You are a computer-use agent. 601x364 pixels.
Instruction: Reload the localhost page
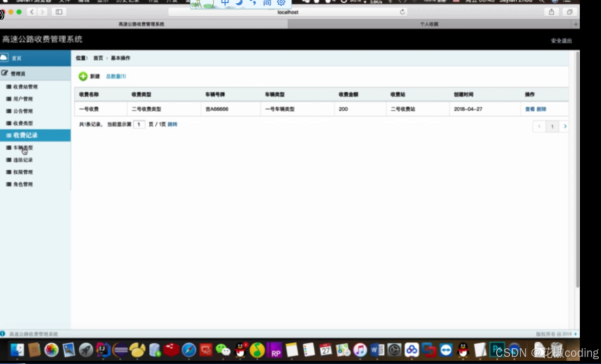pyautogui.click(x=402, y=12)
